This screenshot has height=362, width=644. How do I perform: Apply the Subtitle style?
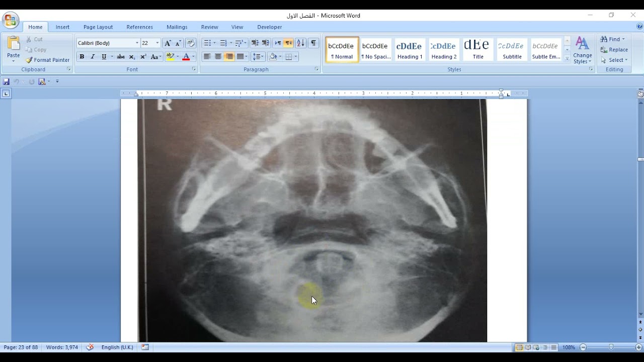click(x=512, y=50)
